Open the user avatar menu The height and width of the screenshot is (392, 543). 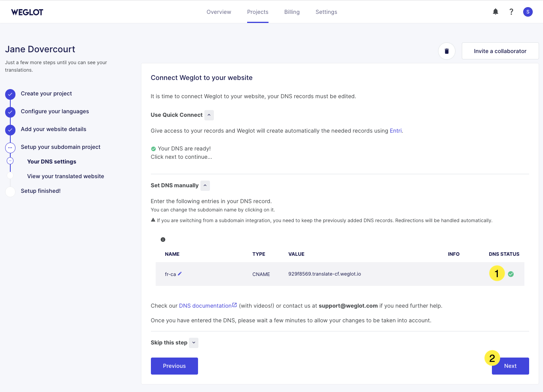point(528,12)
